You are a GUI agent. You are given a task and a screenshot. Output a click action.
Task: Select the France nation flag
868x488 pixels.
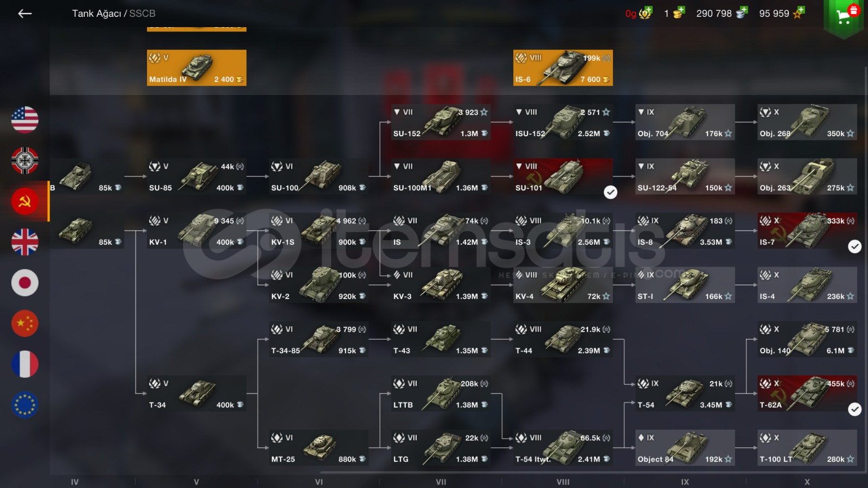25,364
